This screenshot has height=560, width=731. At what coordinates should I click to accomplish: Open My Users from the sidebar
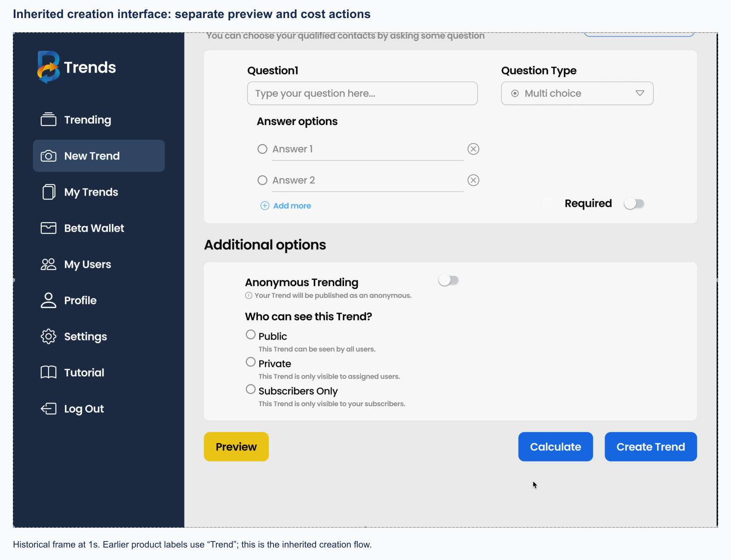point(98,264)
